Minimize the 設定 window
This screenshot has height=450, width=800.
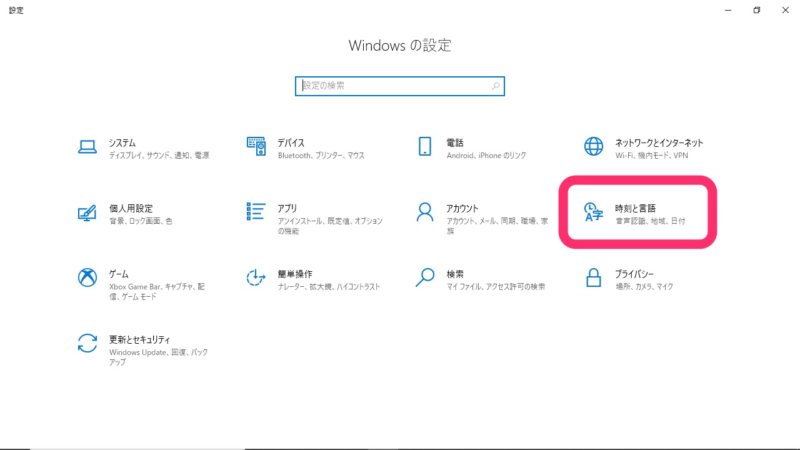728,10
